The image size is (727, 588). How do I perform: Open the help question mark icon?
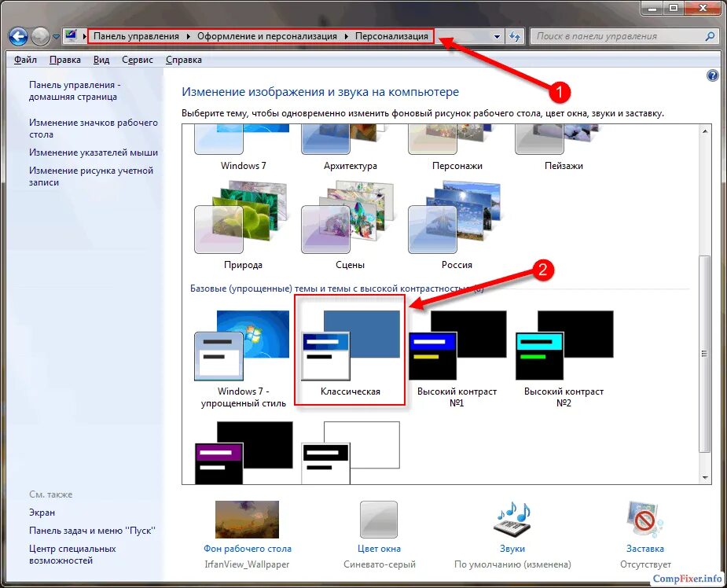point(712,75)
